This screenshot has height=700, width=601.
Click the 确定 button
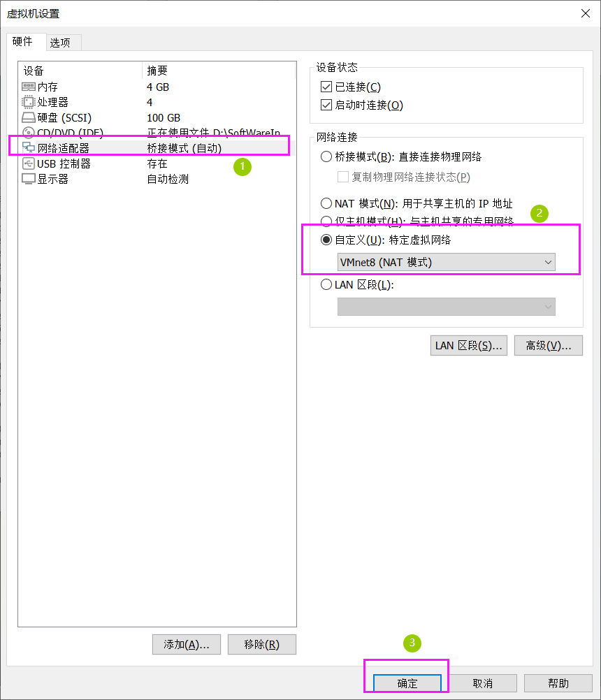[407, 683]
